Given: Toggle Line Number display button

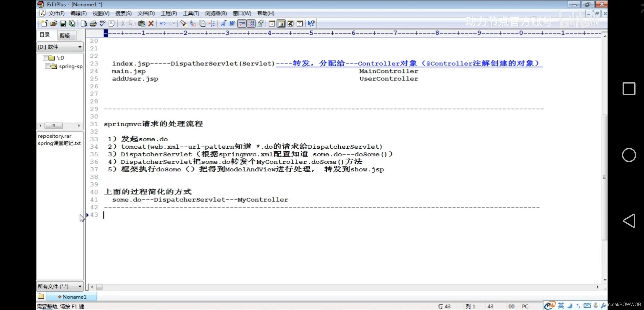Looking at the screenshot, I should coord(251,24).
